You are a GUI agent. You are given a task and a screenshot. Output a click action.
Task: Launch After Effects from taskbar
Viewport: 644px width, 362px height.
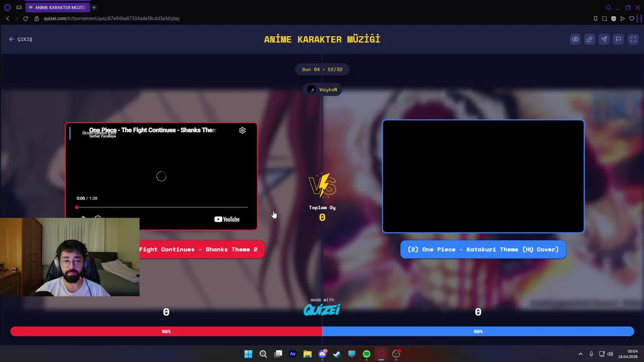coord(293,354)
